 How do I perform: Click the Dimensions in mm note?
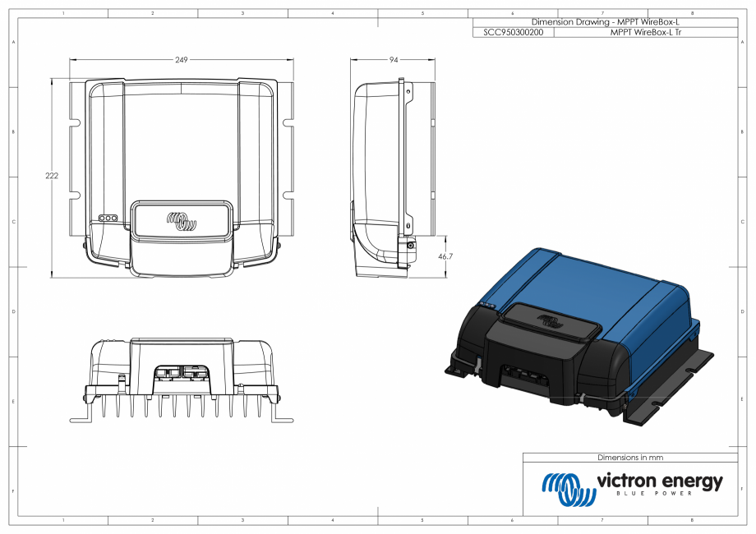point(629,456)
